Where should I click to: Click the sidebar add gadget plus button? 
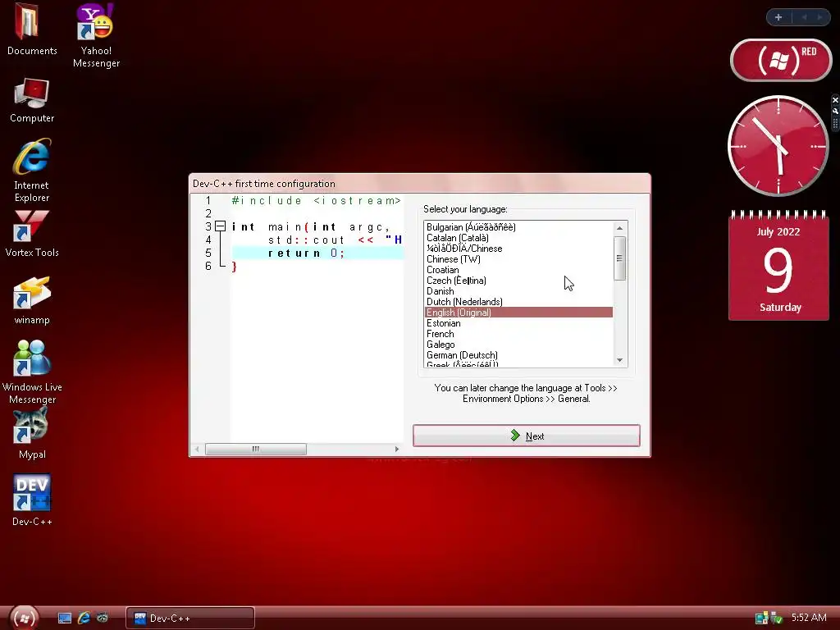pos(778,17)
